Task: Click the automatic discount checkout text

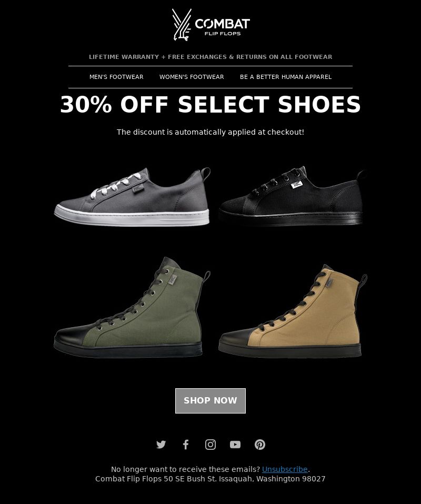Action: tap(210, 132)
